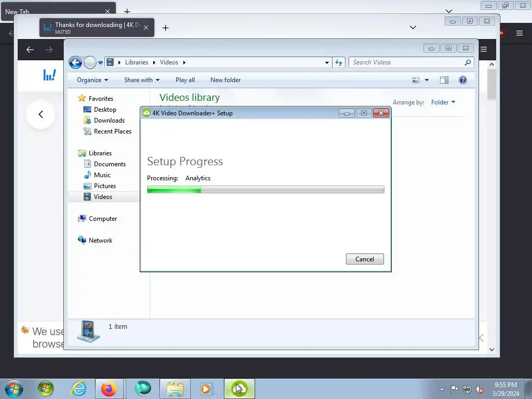The height and width of the screenshot is (399, 532).
Task: Click the search magnifier icon
Action: coord(468,62)
